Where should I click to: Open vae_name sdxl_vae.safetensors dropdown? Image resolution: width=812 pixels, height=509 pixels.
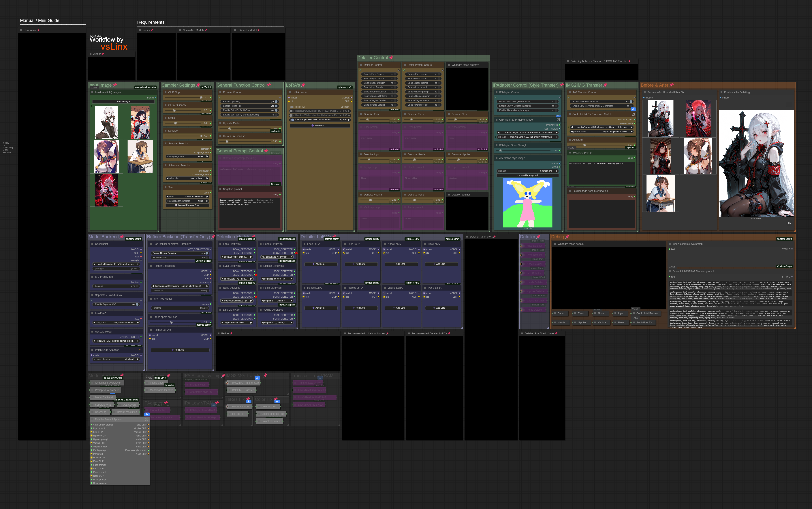[x=116, y=322]
